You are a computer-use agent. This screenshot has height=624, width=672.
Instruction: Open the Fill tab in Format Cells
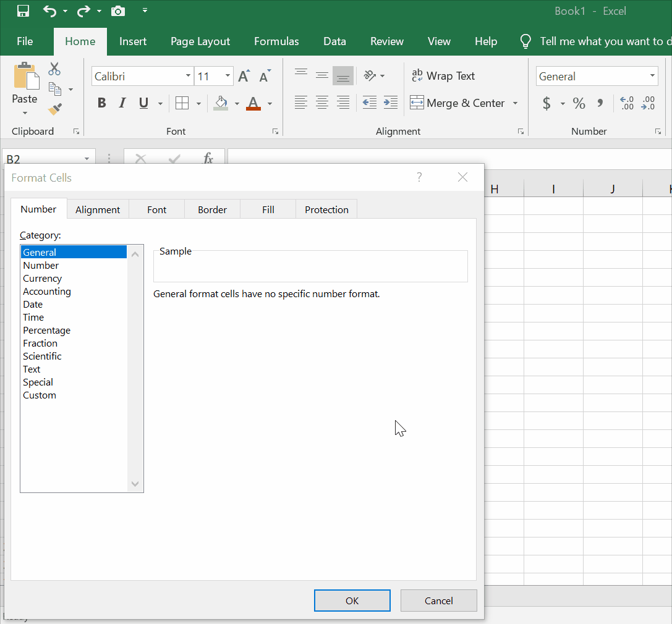coord(268,209)
